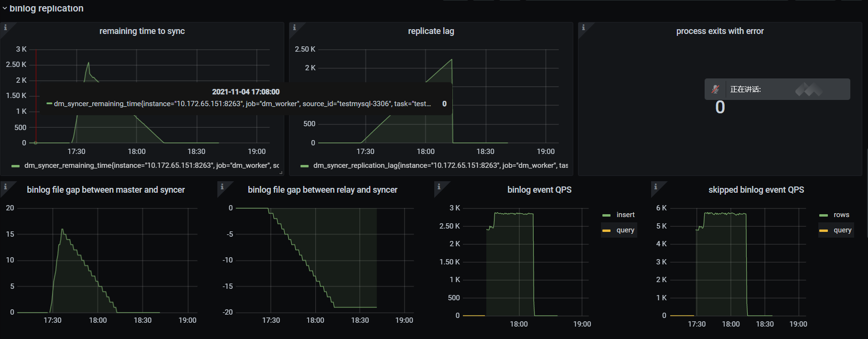The height and width of the screenshot is (339, 868).
Task: Click info icon on skipped binlog event QPS panel
Action: tap(655, 186)
